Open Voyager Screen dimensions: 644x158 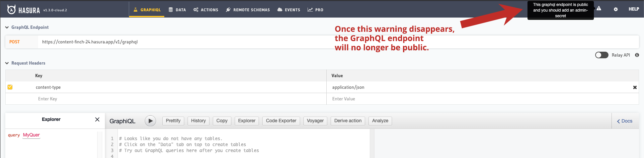tap(315, 121)
